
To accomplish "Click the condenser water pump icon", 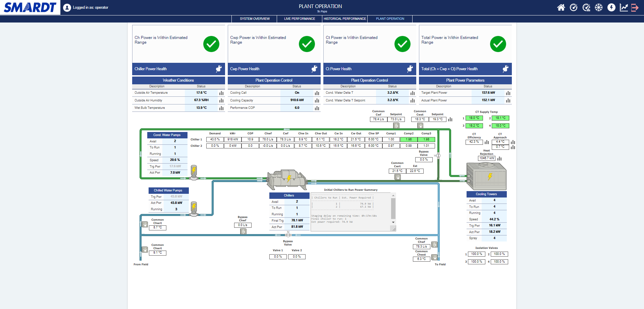I will pos(194,172).
